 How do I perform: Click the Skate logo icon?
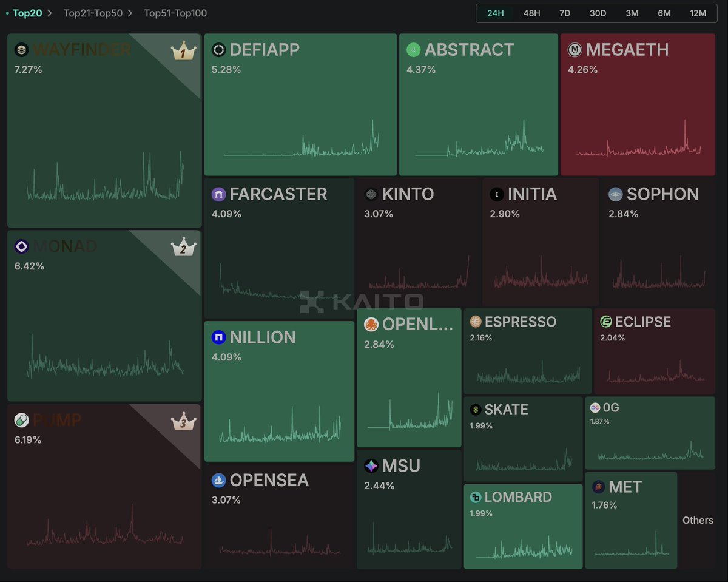pyautogui.click(x=476, y=410)
